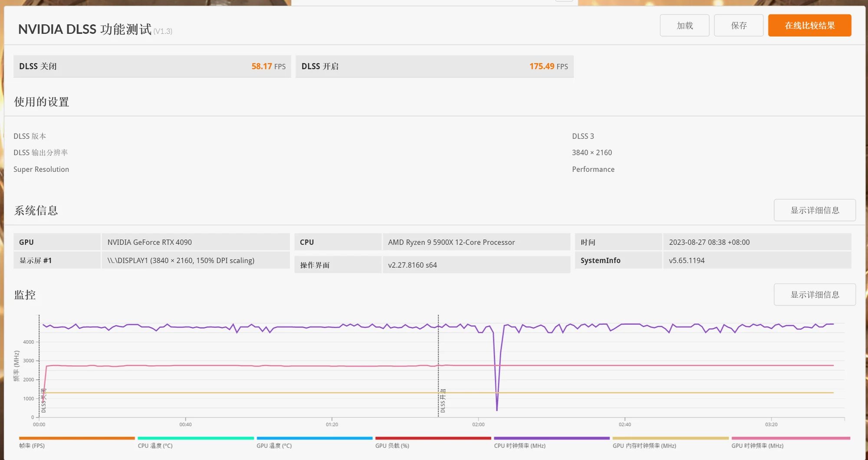This screenshot has height=460, width=868.
Task: Click the 03:20 time axis label
Action: pos(771,424)
